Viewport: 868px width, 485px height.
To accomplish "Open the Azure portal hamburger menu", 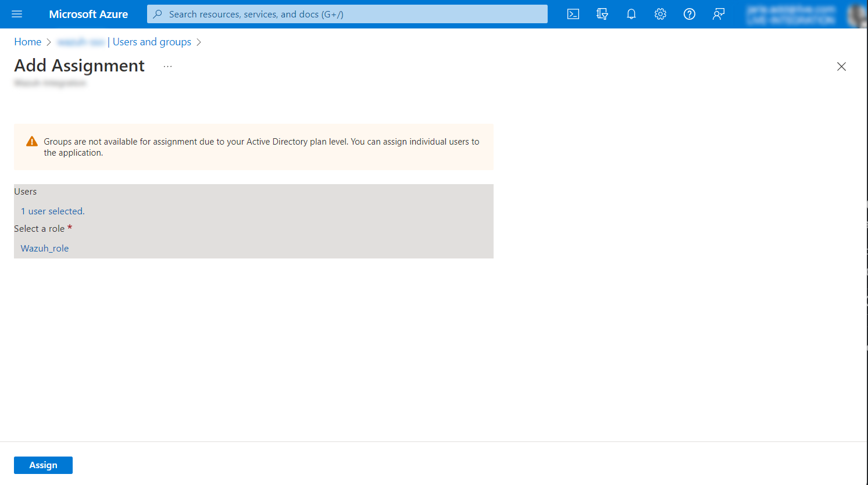I will [x=17, y=14].
